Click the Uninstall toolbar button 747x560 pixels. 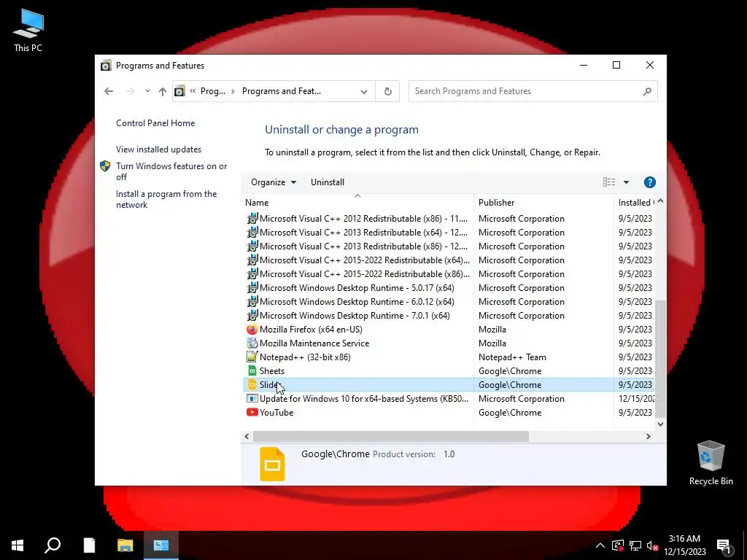pyautogui.click(x=328, y=182)
